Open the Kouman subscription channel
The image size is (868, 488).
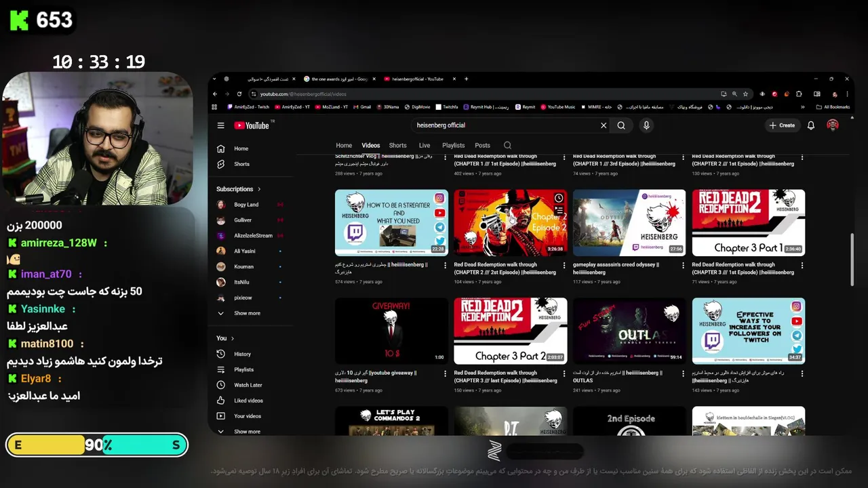click(243, 267)
